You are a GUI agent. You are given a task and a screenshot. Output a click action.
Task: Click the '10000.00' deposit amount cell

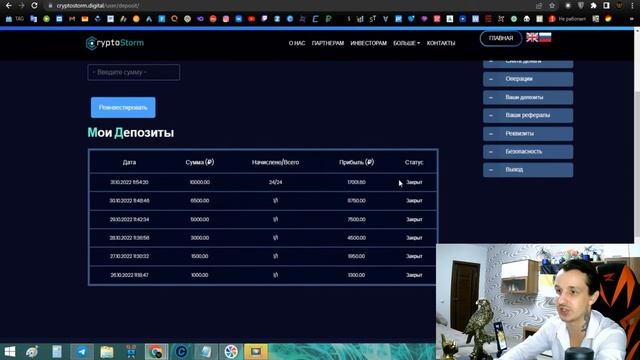coord(200,182)
